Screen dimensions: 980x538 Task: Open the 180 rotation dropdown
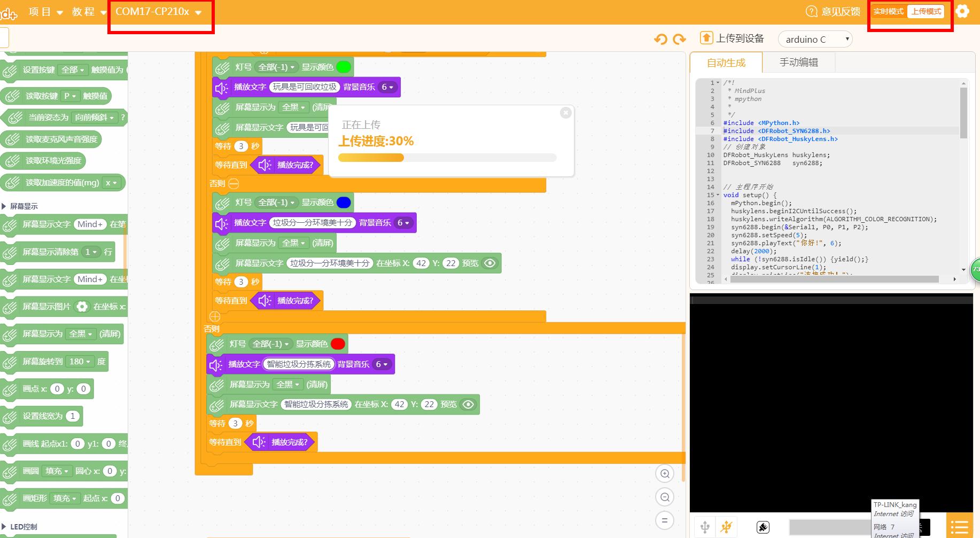pyautogui.click(x=80, y=362)
